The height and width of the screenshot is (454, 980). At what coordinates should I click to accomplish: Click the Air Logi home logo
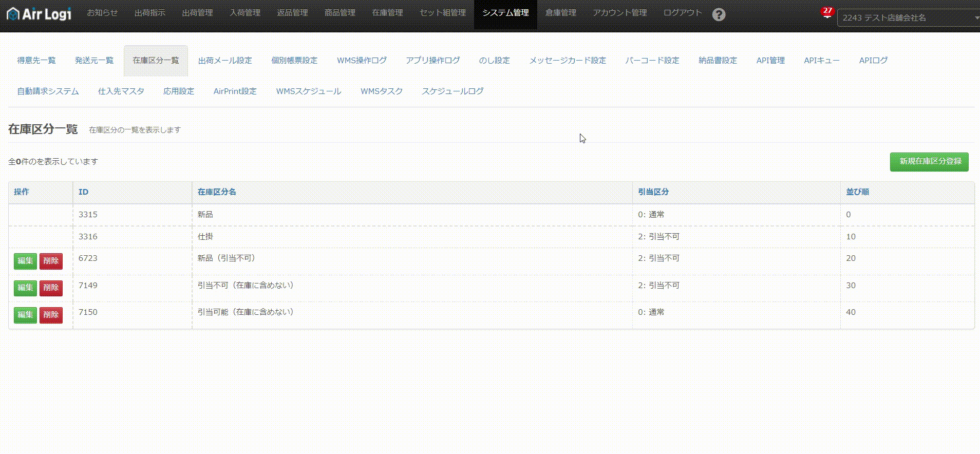39,14
